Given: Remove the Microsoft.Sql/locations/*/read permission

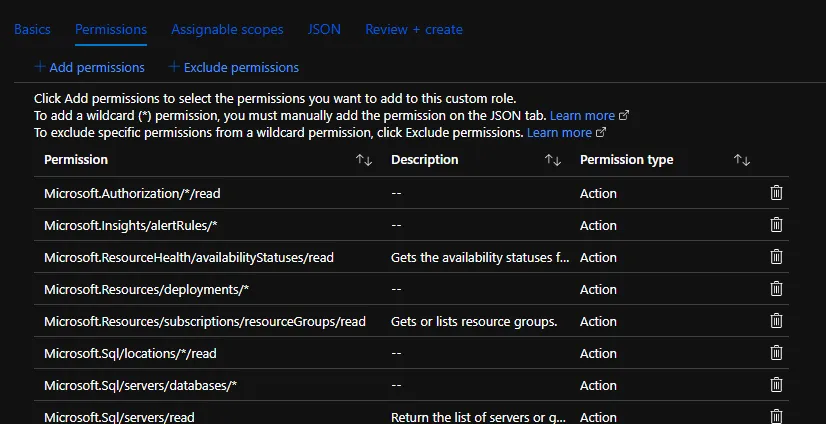Looking at the screenshot, I should [x=776, y=353].
